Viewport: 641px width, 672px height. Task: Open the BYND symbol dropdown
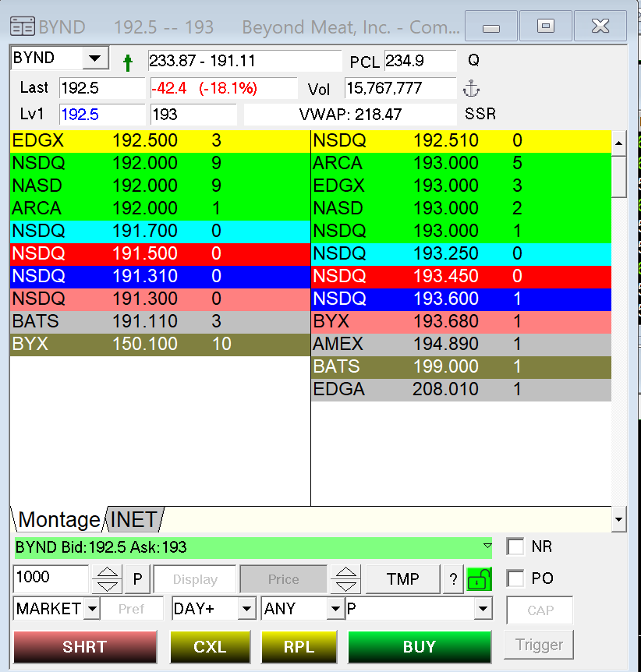(x=95, y=58)
